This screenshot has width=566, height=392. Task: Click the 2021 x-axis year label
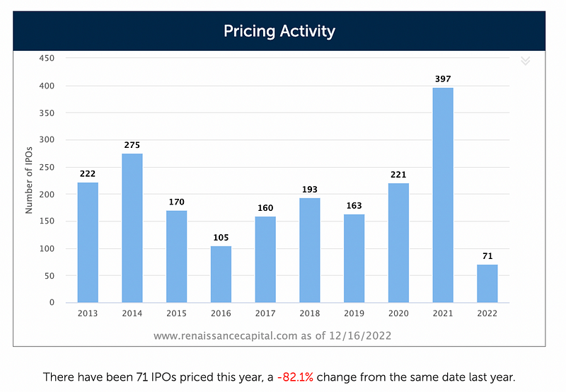click(443, 313)
